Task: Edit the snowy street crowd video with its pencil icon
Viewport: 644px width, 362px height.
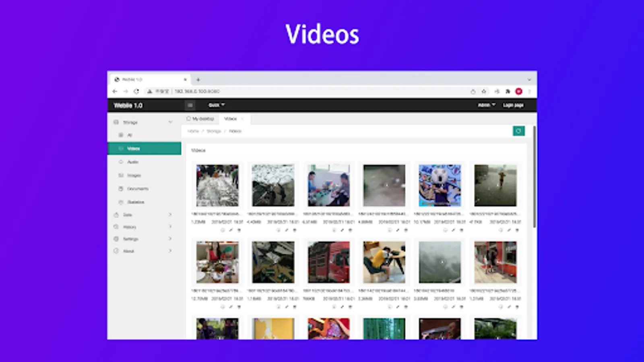Action: click(231, 230)
